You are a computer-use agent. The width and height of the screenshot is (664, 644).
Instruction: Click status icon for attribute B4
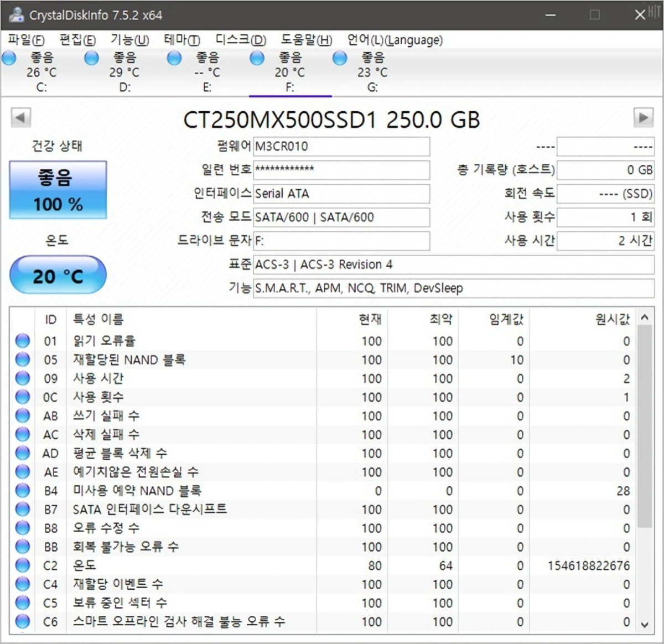pyautogui.click(x=23, y=491)
